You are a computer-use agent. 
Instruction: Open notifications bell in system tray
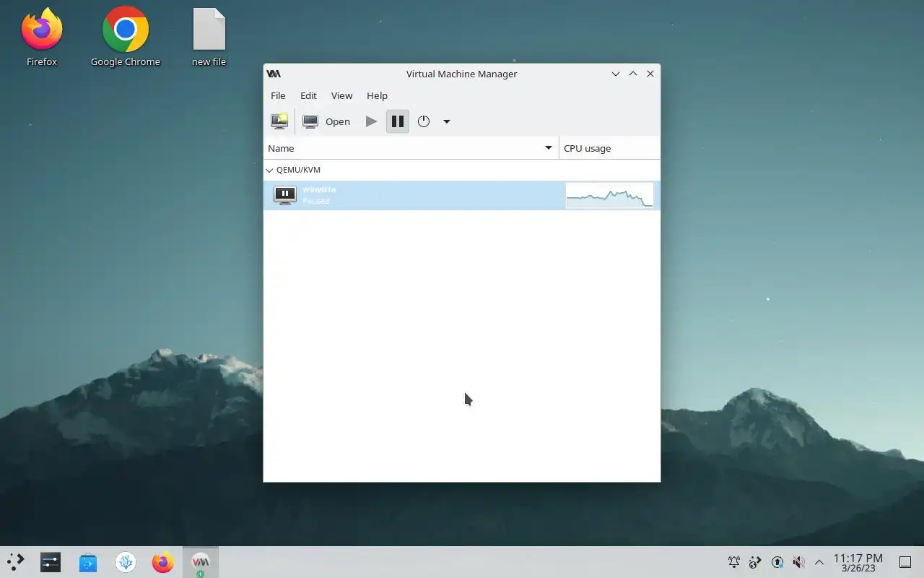(734, 562)
